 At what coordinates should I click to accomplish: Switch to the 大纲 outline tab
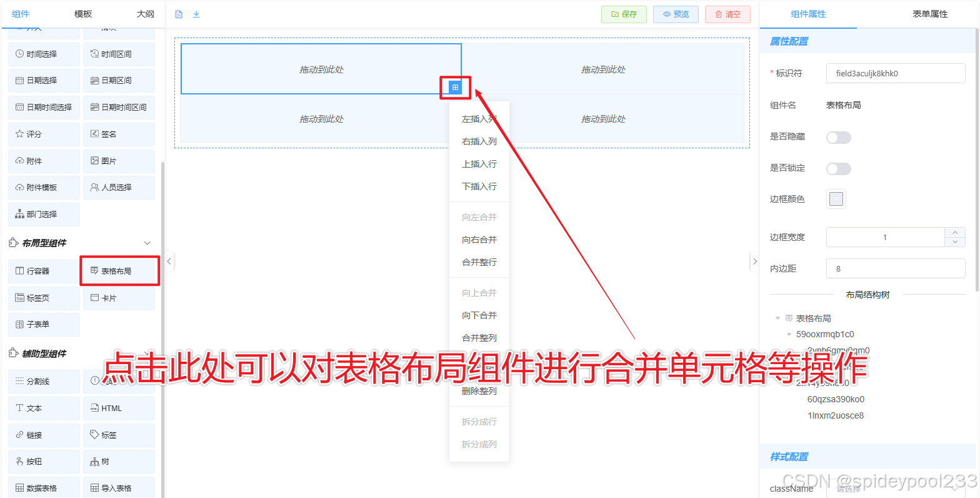(146, 14)
